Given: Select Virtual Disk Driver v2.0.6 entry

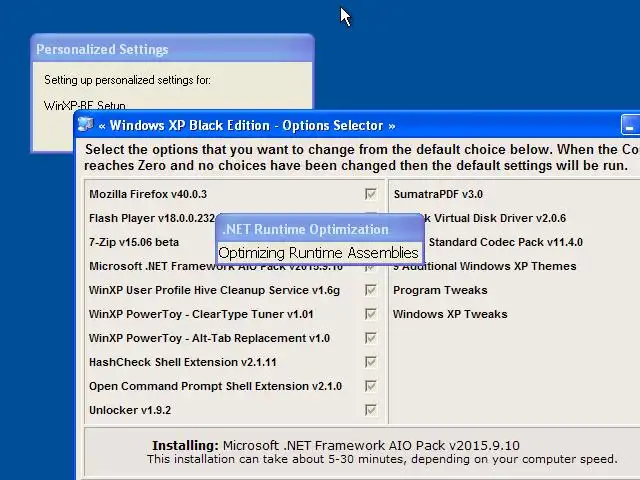Looking at the screenshot, I should (x=495, y=218).
